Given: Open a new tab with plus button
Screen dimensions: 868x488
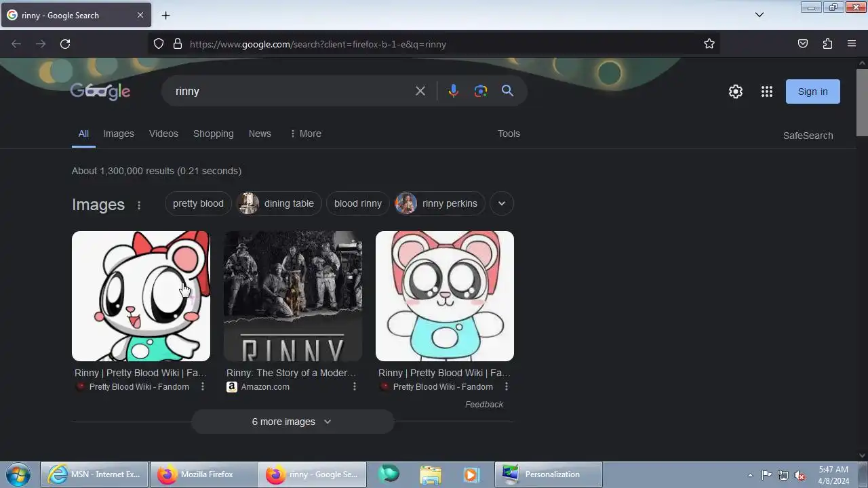Looking at the screenshot, I should 165,15.
